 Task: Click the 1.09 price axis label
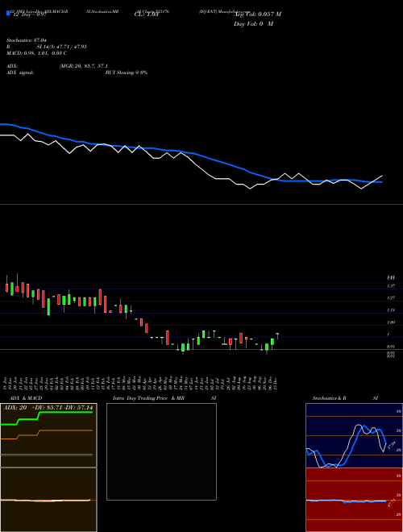pos(391,322)
